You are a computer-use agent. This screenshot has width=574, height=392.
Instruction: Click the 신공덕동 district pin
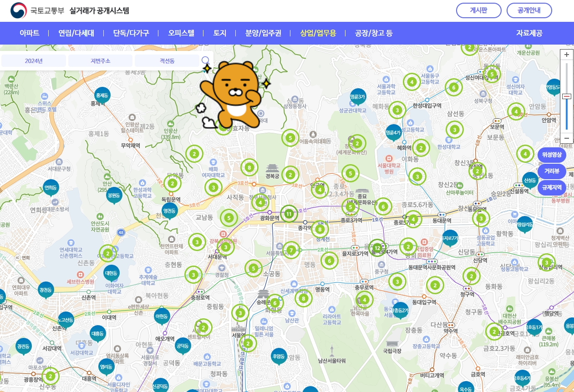(160, 386)
